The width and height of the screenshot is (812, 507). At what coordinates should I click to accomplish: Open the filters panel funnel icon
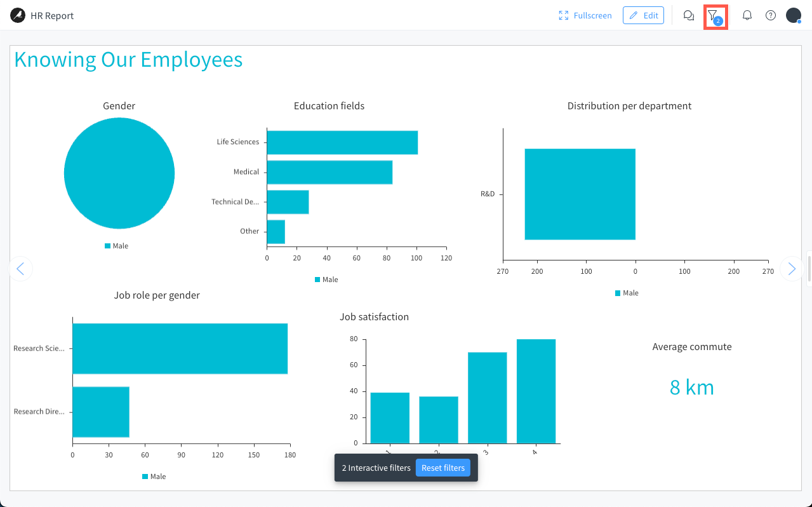[x=714, y=15]
